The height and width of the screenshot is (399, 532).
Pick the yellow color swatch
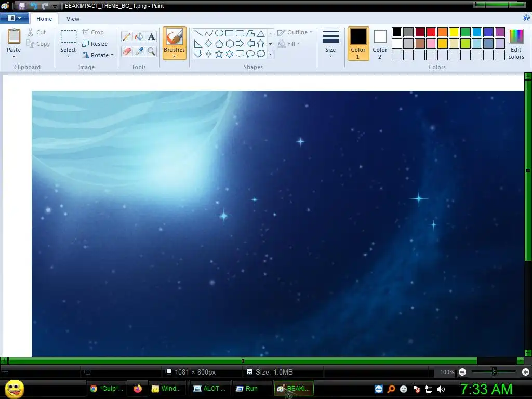click(x=454, y=32)
